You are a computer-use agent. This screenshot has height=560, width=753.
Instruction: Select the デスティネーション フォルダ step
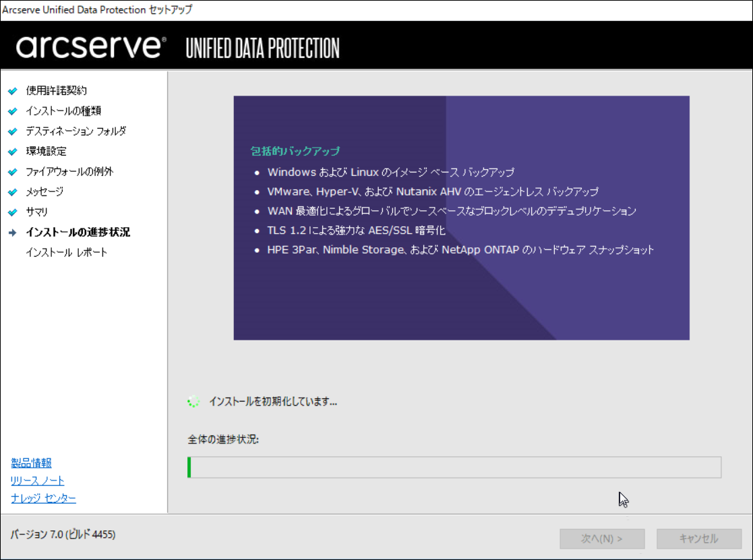click(x=76, y=131)
